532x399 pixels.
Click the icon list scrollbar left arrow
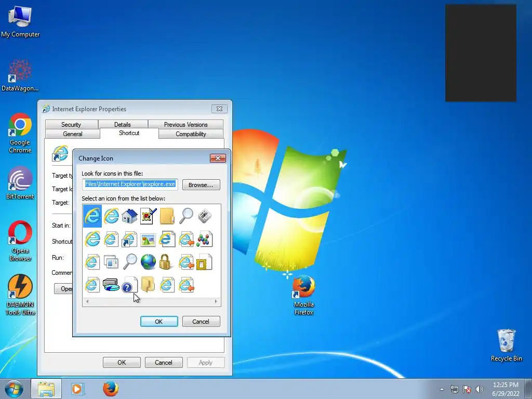tap(87, 301)
